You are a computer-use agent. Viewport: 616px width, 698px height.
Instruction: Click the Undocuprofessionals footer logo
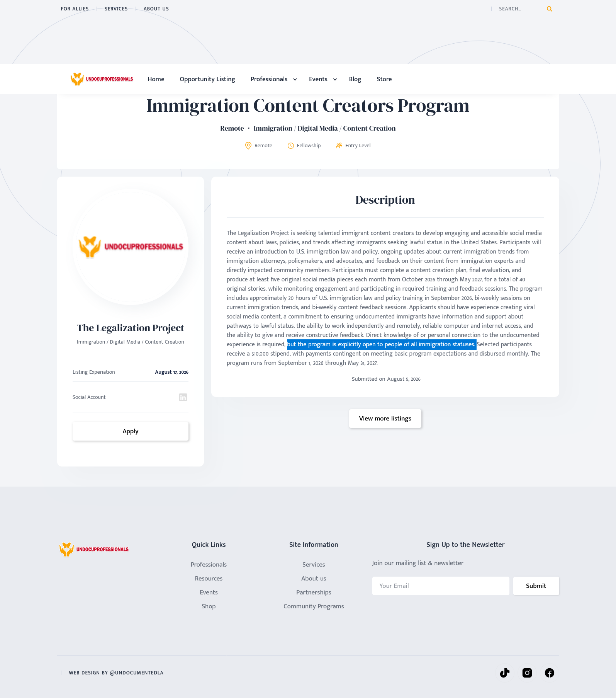point(94,549)
